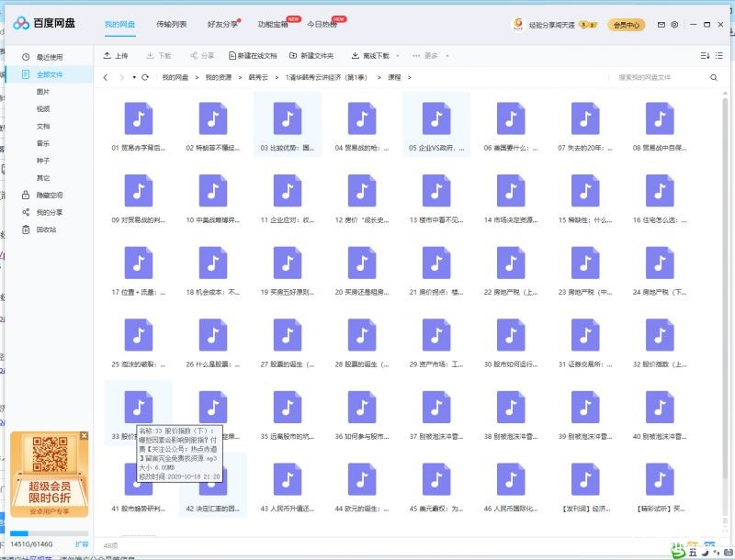Create a 新建在线文档 online document
The height and width of the screenshot is (560, 735).
click(x=253, y=56)
